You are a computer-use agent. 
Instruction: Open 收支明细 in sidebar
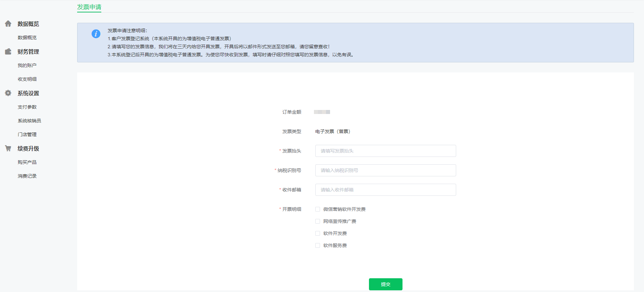[x=27, y=79]
